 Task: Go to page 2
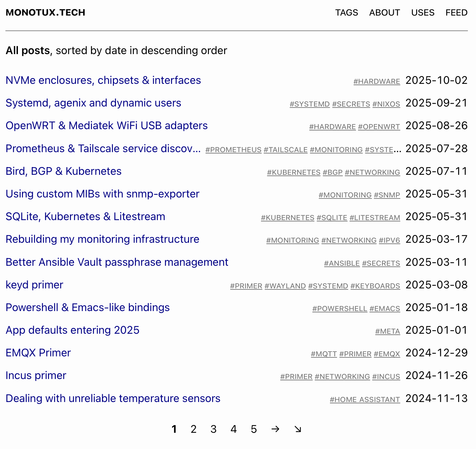click(x=193, y=429)
